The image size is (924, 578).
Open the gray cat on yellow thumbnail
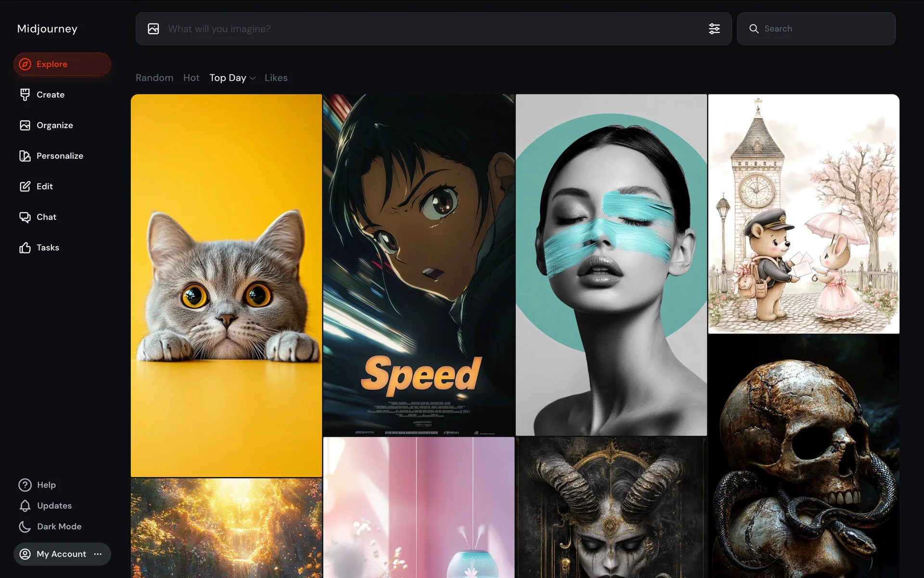click(x=226, y=285)
